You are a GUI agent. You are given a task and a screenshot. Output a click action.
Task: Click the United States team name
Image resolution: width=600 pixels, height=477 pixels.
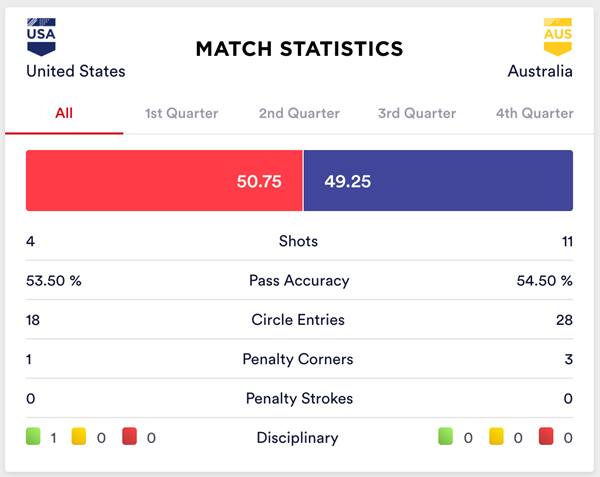pos(76,71)
